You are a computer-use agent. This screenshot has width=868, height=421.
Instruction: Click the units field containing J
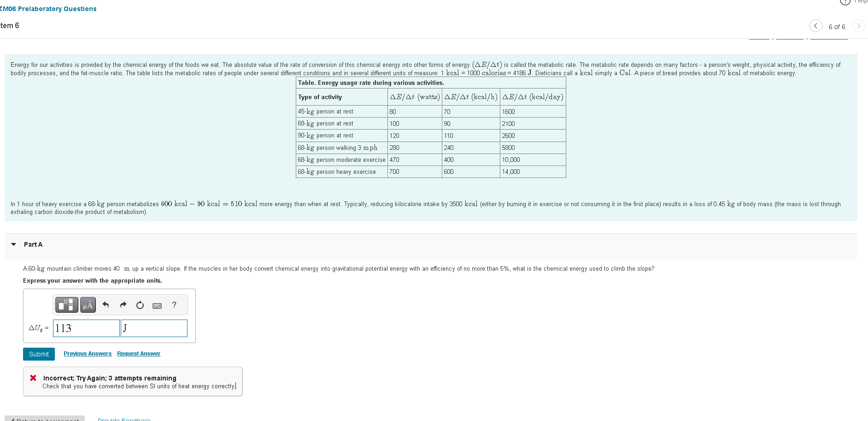(154, 328)
